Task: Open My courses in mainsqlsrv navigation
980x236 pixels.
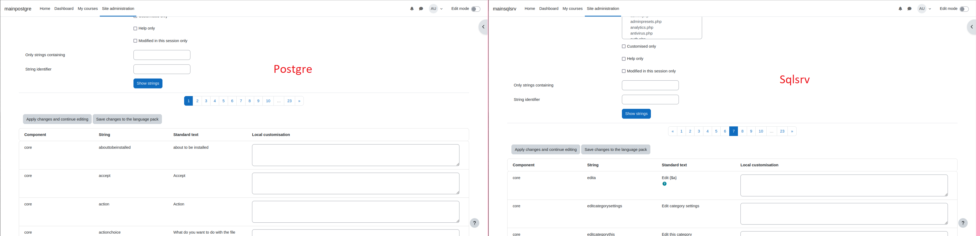Action: (573, 8)
